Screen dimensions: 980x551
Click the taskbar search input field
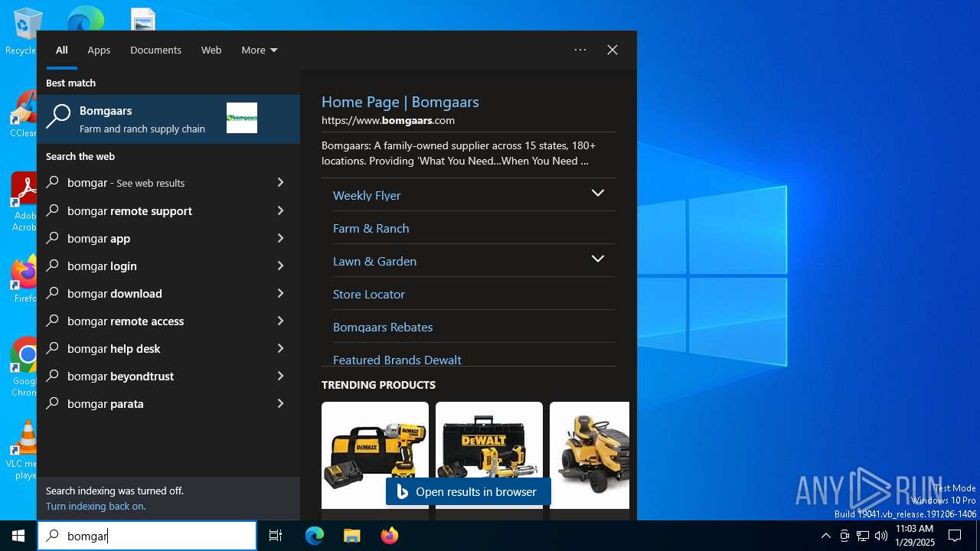coord(147,536)
